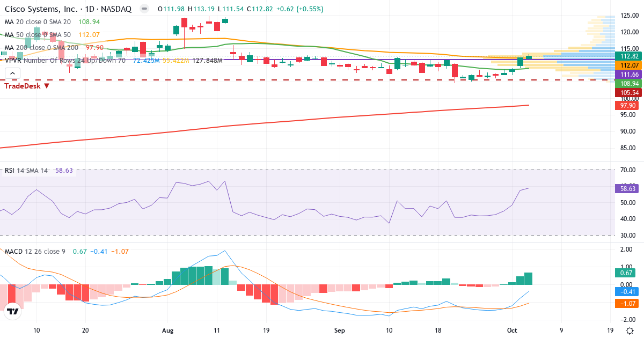The width and height of the screenshot is (644, 338).
Task: Click the 120.00 price scale label
Action: (628, 32)
